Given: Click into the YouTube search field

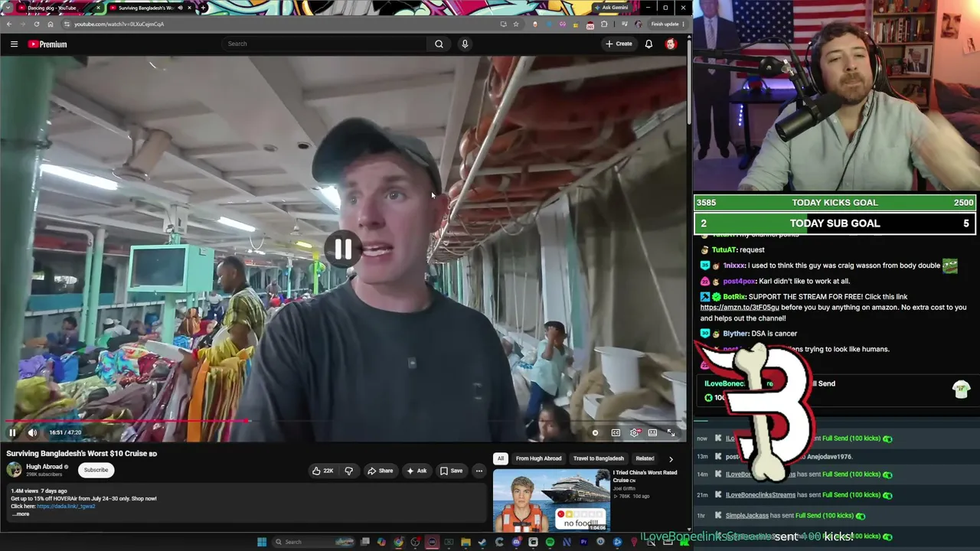Looking at the screenshot, I should [324, 44].
